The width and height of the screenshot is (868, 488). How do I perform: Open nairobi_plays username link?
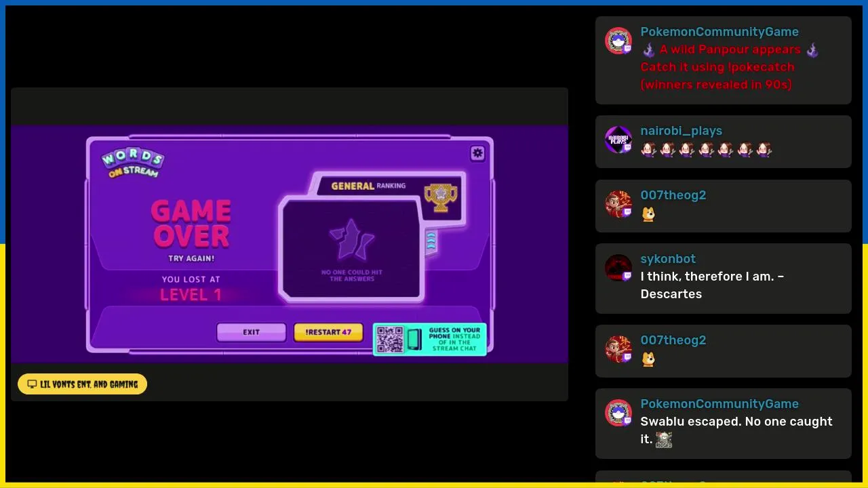pyautogui.click(x=682, y=131)
